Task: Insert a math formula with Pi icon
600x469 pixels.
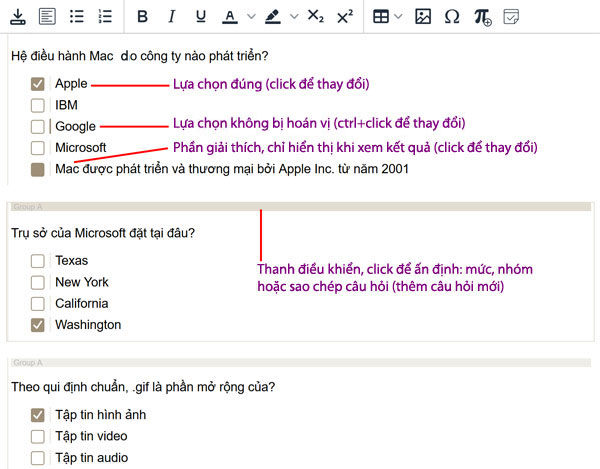Action: click(x=483, y=17)
